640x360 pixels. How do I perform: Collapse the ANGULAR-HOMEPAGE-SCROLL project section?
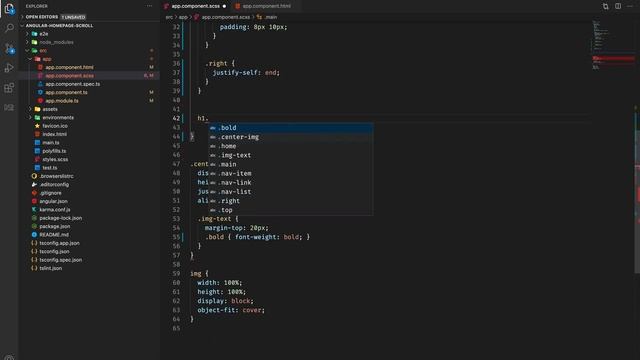point(59,25)
